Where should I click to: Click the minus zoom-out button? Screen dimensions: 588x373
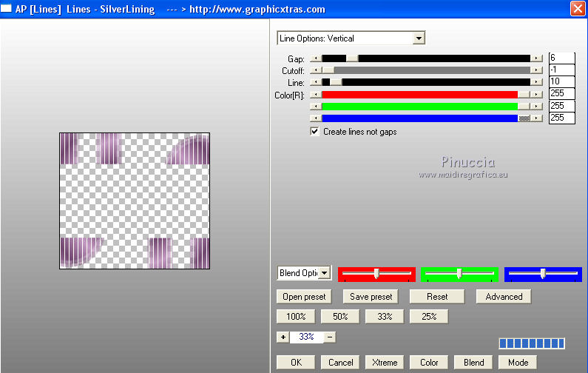(x=330, y=337)
